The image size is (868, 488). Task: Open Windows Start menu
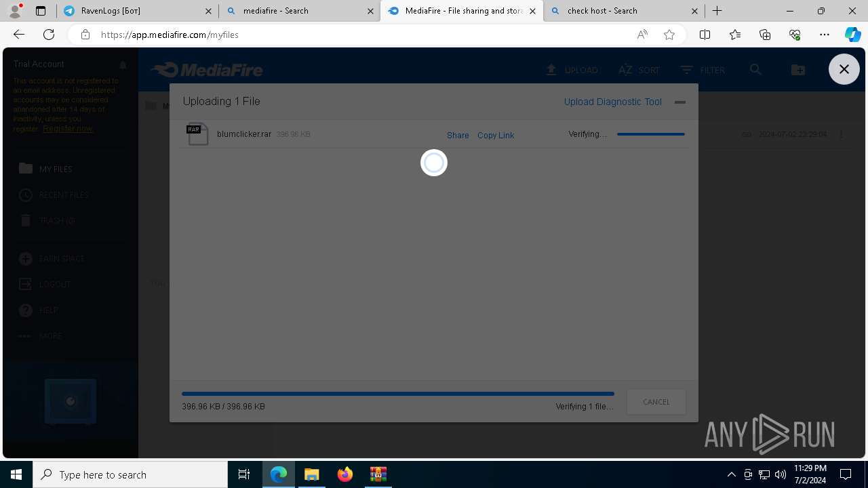(x=16, y=474)
